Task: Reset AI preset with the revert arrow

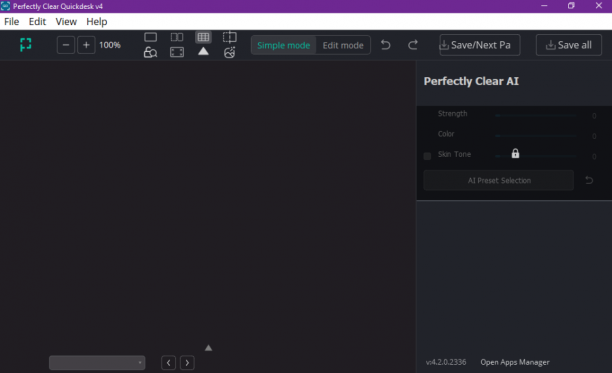Action: [x=589, y=180]
